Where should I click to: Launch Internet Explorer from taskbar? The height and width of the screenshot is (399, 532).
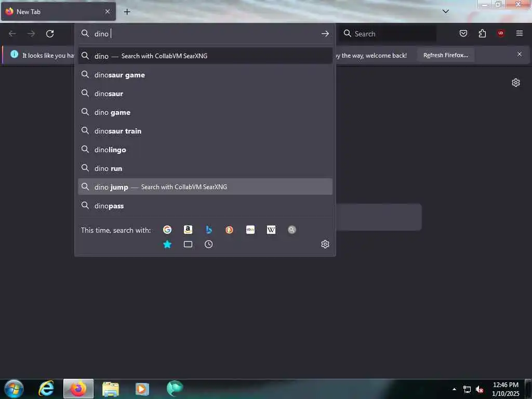46,389
